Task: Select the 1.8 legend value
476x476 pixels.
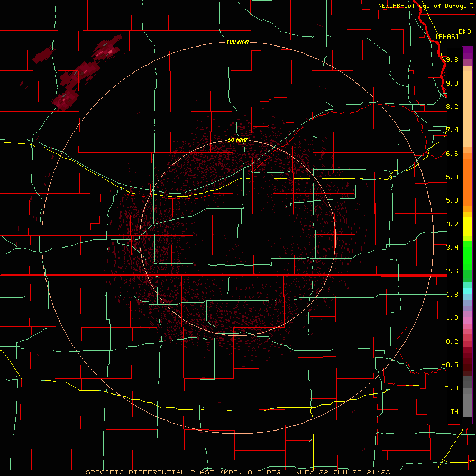Action: click(452, 294)
